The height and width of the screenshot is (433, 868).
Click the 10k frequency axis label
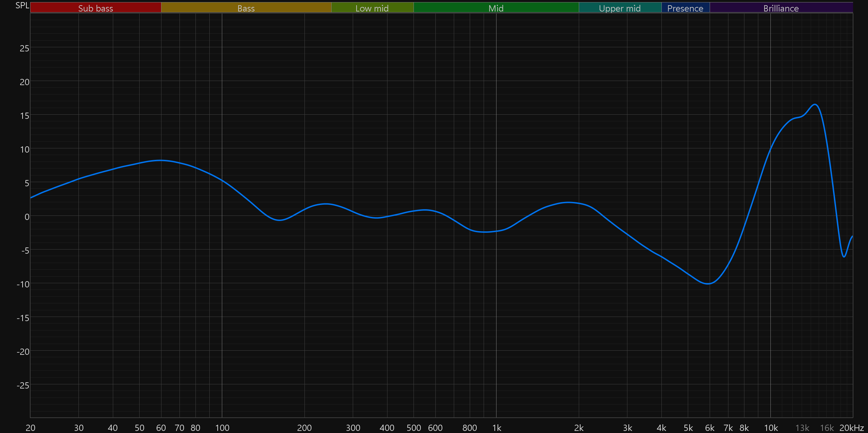coord(771,428)
